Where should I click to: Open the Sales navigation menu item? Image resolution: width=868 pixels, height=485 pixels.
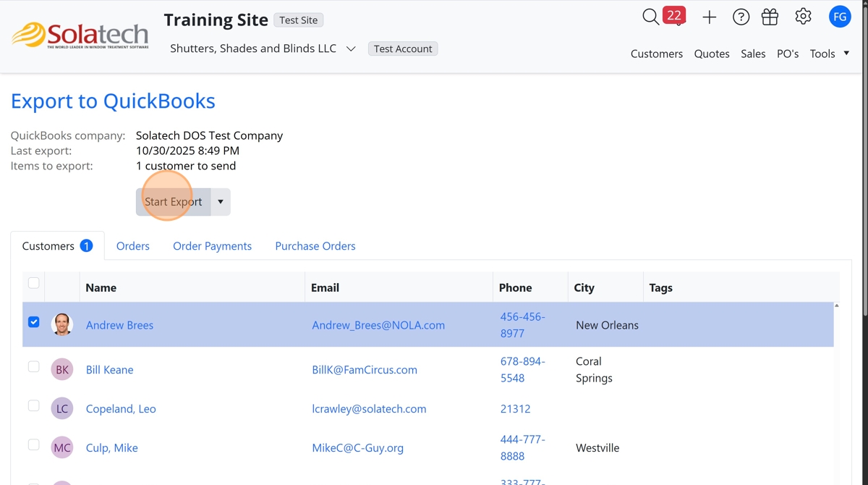click(x=753, y=54)
